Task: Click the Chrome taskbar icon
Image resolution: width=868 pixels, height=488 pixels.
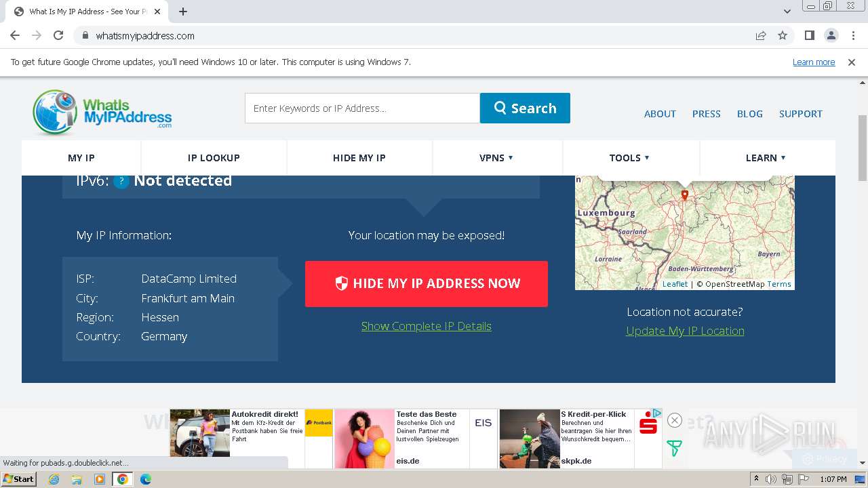Action: point(123,479)
